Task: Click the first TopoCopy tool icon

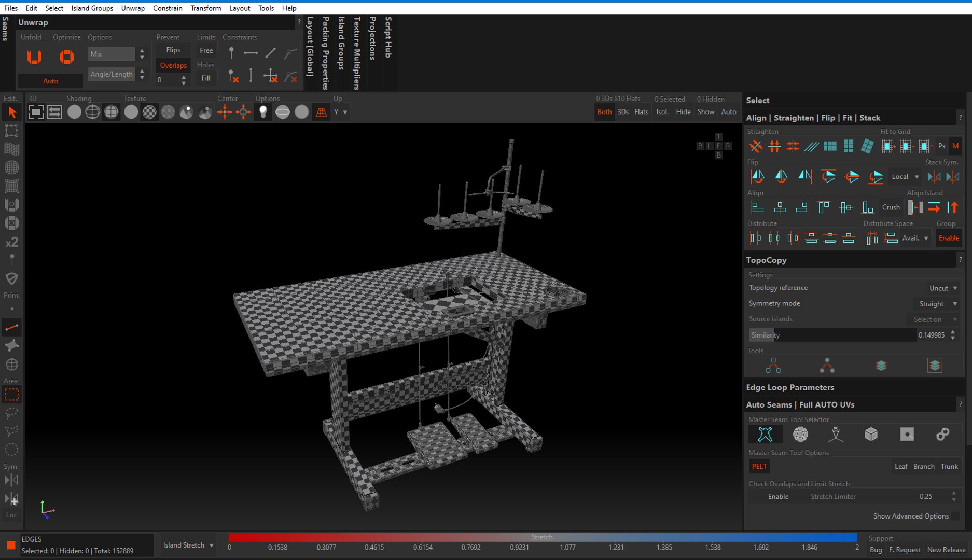Action: click(773, 366)
